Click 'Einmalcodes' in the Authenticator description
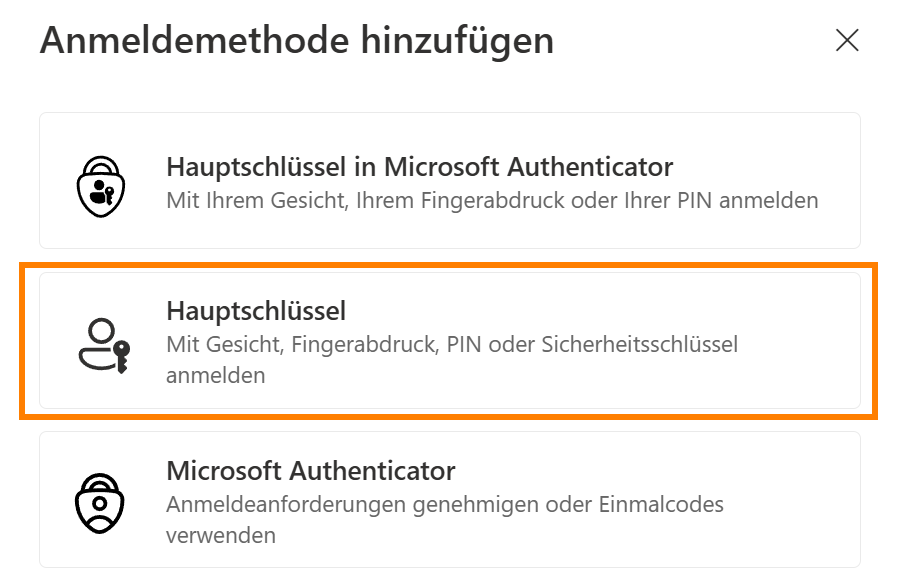 tap(661, 504)
